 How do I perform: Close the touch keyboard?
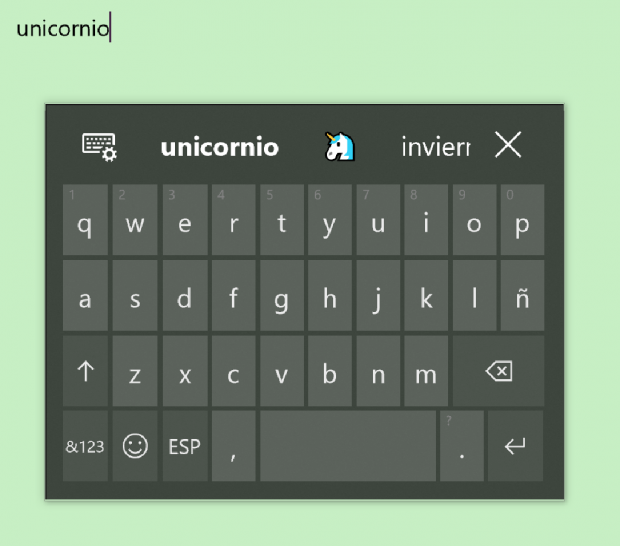508,145
